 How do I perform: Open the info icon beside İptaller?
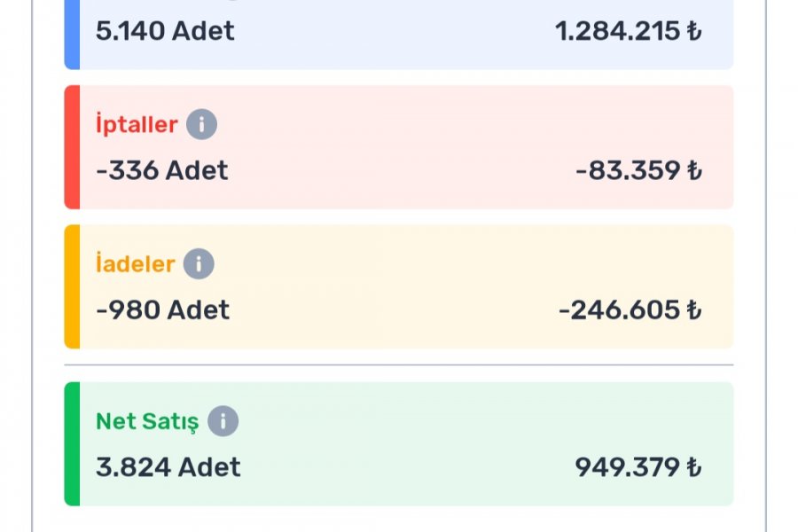pyautogui.click(x=201, y=124)
